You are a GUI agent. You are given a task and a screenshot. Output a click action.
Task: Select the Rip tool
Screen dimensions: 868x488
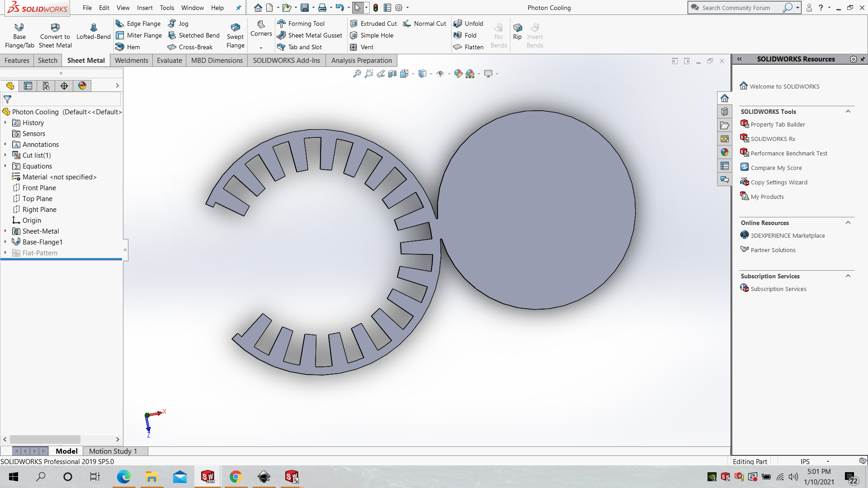coord(518,31)
